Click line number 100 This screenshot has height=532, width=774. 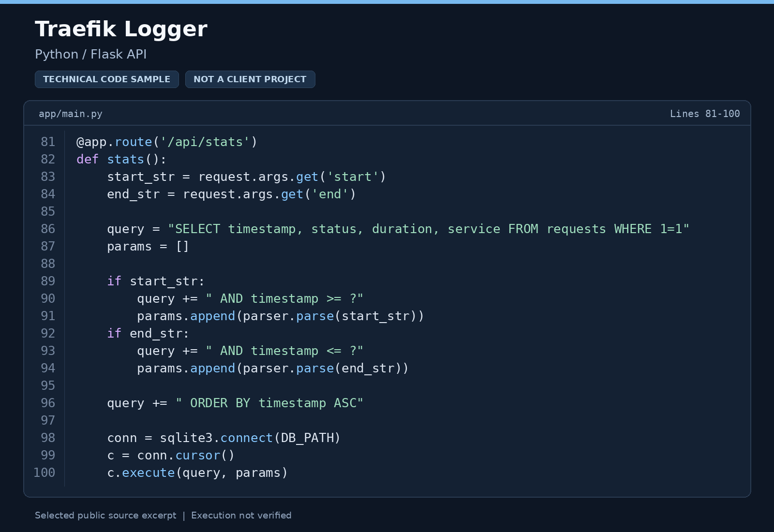click(44, 473)
